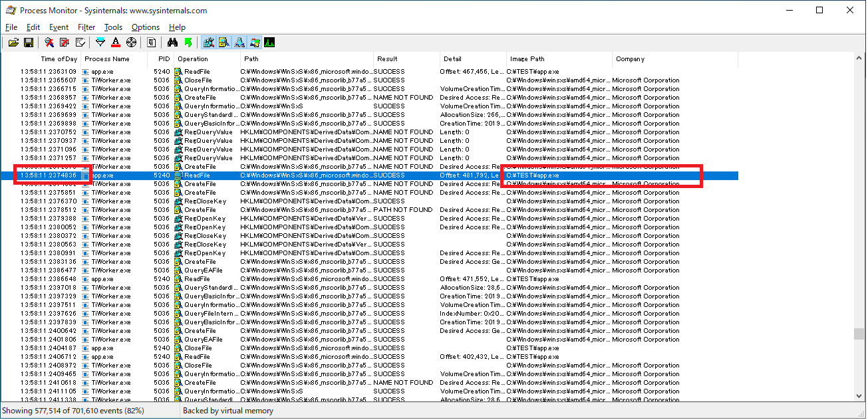
Task: Click the Operation column header
Action: coord(207,59)
